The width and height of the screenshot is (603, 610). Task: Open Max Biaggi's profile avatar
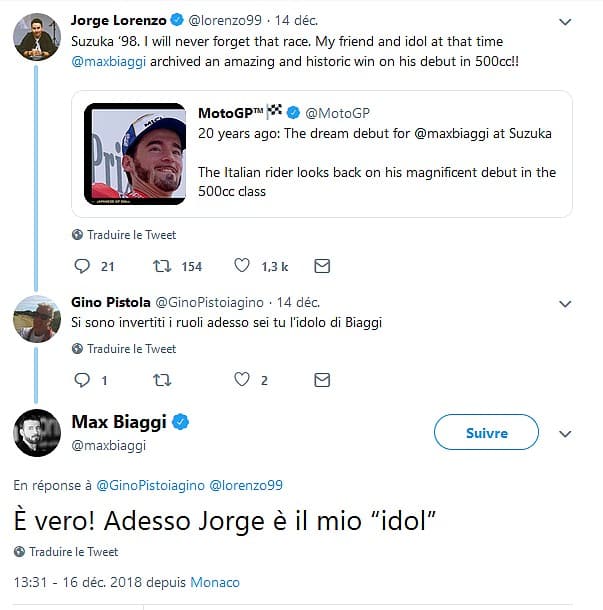37,433
